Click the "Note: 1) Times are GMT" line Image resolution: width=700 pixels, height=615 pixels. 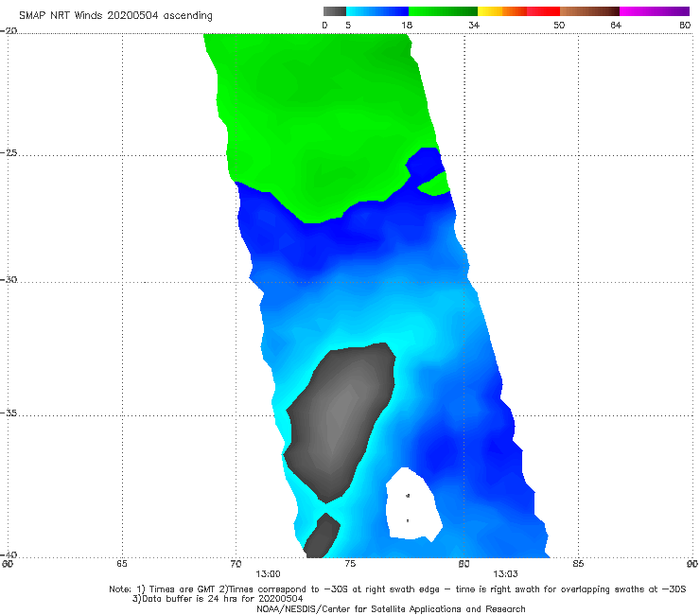coord(397,589)
